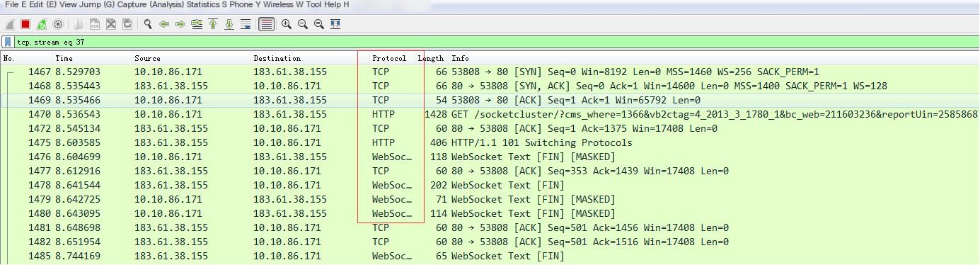Find a packet with the magnifier icon

coord(148,24)
